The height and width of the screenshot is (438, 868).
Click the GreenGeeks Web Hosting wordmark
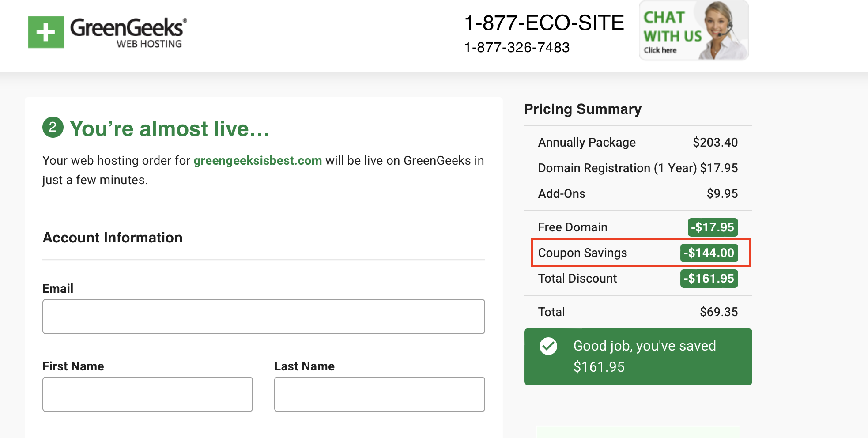coord(128,32)
